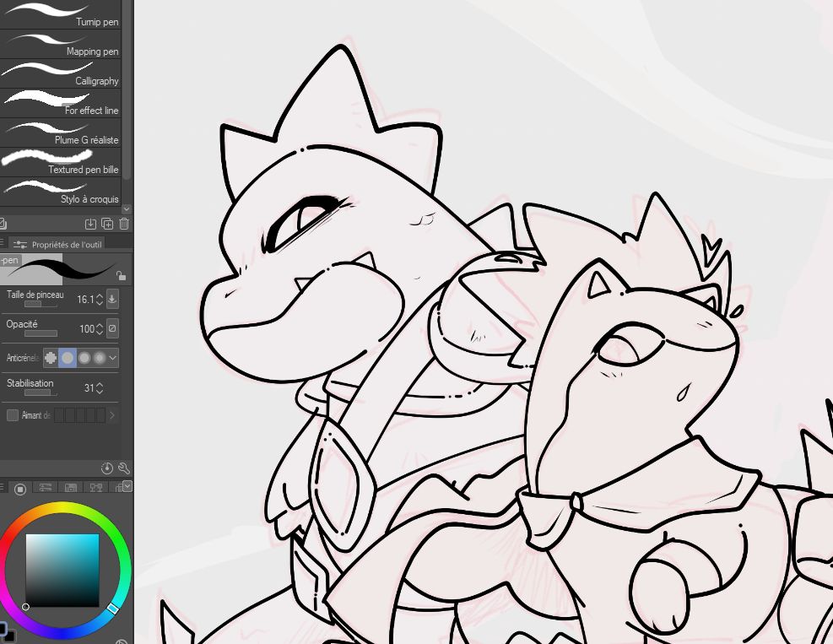Click the Taille de pinceau stepper arrows

coord(100,299)
